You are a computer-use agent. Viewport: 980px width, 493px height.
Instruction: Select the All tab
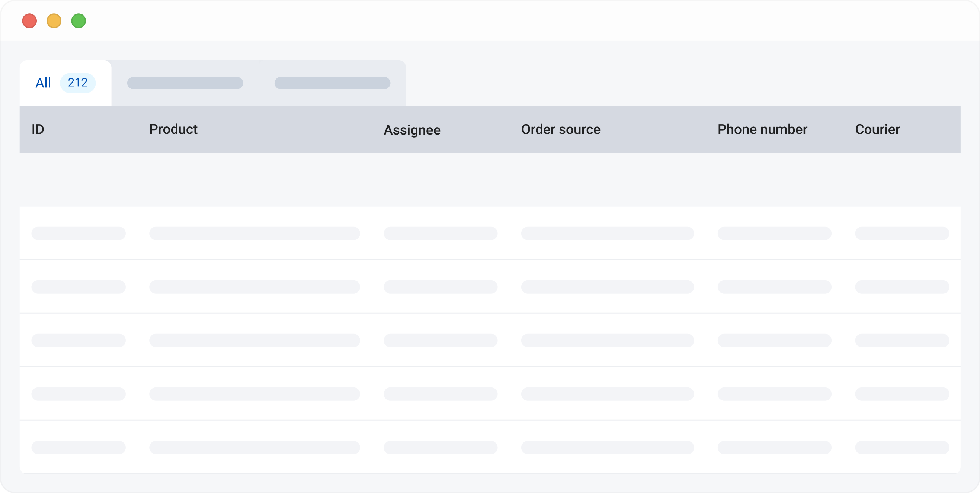(x=43, y=83)
